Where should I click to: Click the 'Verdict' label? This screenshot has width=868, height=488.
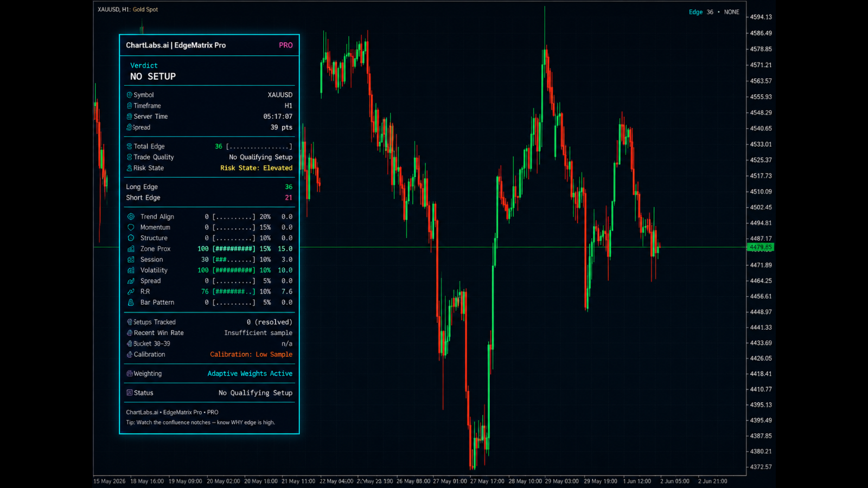[x=144, y=66]
